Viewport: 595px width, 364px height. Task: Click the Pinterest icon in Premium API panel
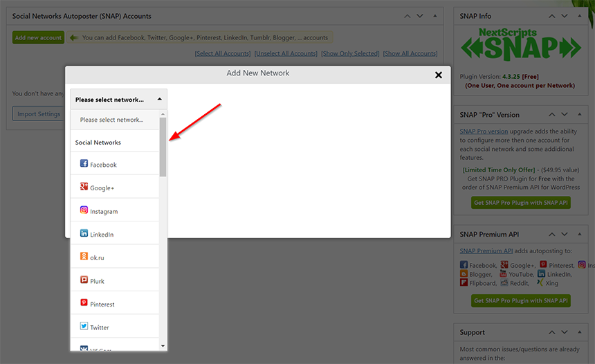pos(543,264)
